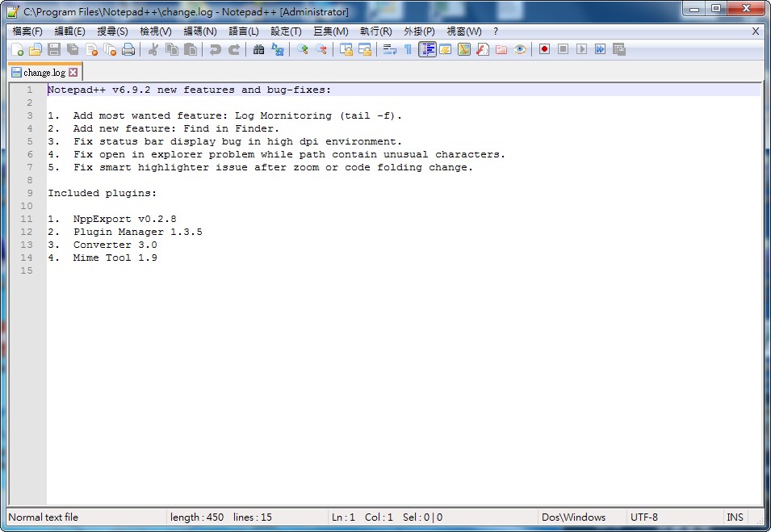Maximize the Notepad++ window
Screen dimensions: 771x532
coord(716,8)
